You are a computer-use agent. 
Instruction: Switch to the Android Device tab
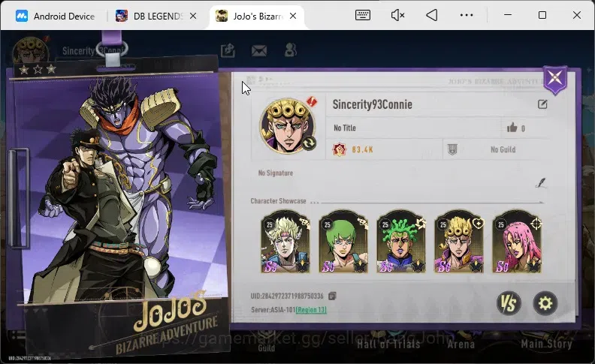[56, 17]
